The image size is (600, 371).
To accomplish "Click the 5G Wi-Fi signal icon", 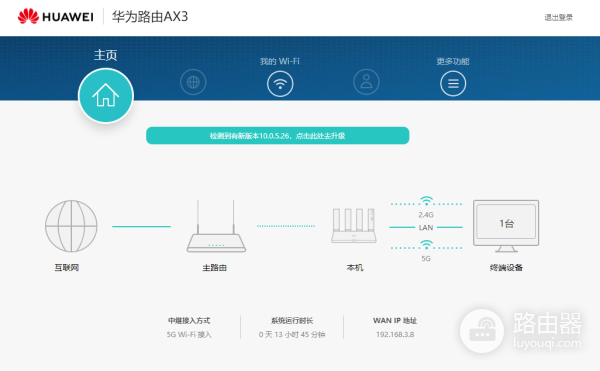I will pos(426,245).
